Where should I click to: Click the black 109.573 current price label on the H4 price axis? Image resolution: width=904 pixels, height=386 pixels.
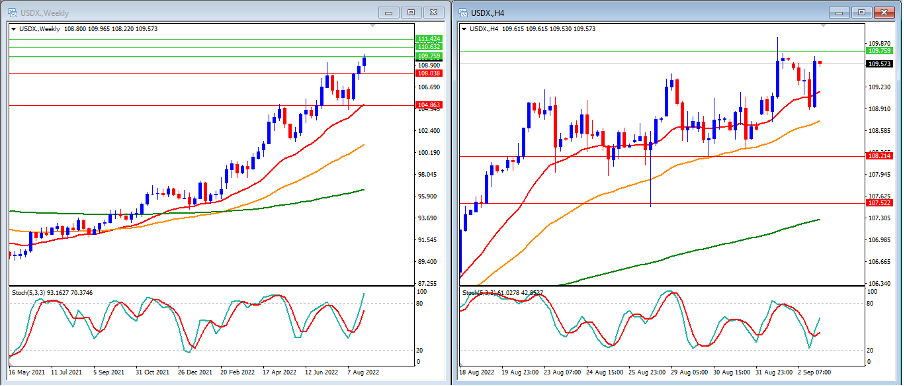tap(879, 63)
